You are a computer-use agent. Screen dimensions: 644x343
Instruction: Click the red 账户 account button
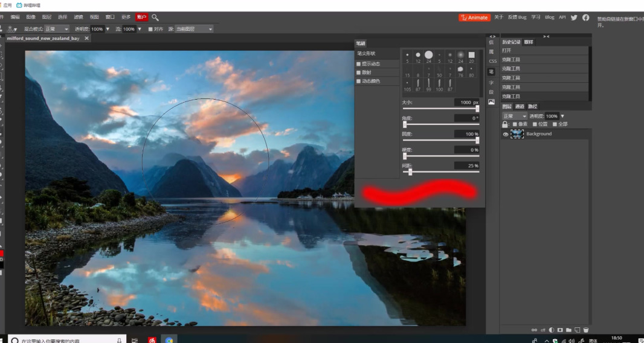tap(141, 18)
